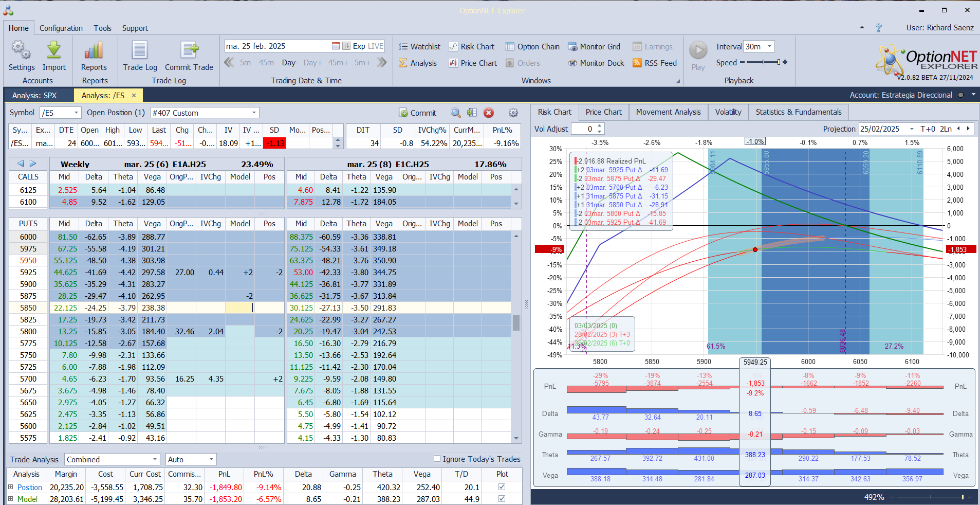Expand the Model row in Trade Analysis
This screenshot has height=505, width=980.
coord(10,498)
